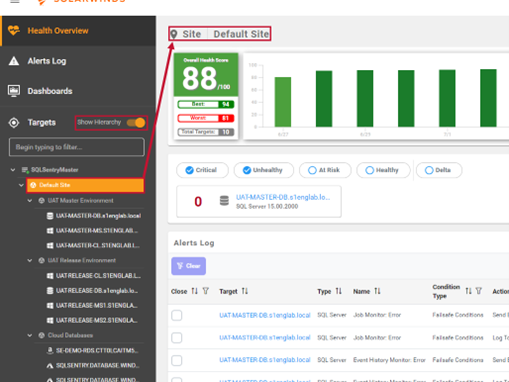Enable the Healthy filter
This screenshot has height=382, width=509.
coord(369,170)
